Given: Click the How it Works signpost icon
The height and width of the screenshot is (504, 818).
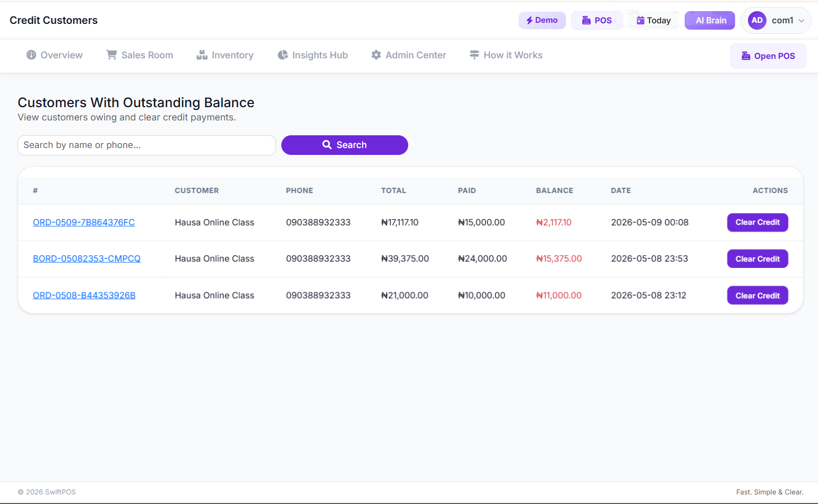Looking at the screenshot, I should tap(475, 55).
